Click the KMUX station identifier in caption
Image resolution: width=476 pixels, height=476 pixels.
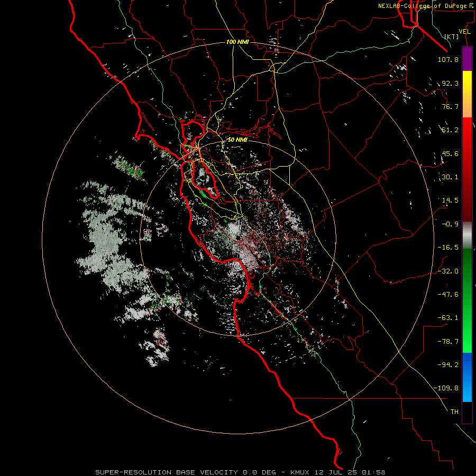point(300,472)
